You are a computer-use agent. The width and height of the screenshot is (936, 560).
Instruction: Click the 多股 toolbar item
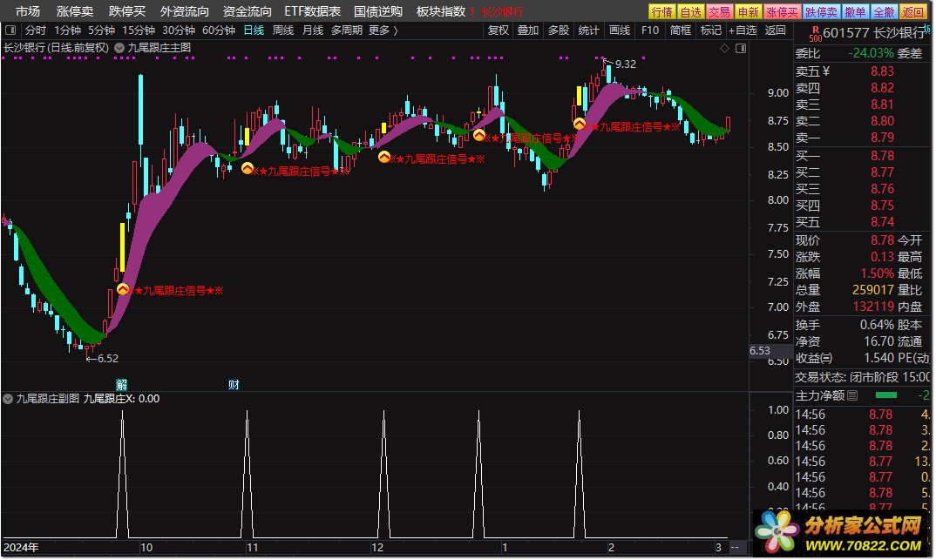(x=559, y=30)
